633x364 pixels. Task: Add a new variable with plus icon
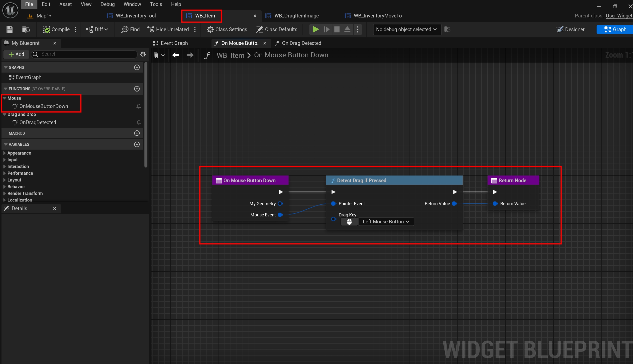point(137,145)
